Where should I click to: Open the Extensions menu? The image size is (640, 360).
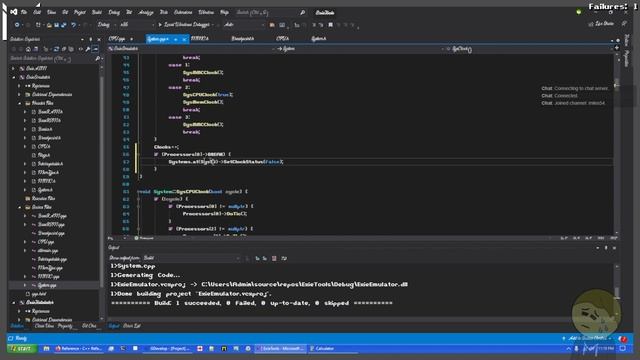pyautogui.click(x=183, y=12)
